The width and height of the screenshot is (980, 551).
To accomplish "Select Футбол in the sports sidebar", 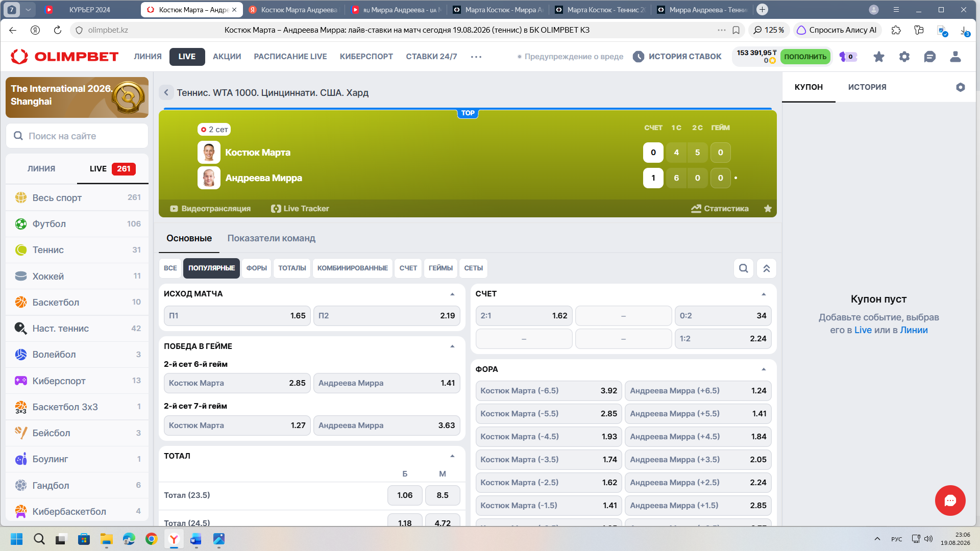I will pyautogui.click(x=78, y=224).
